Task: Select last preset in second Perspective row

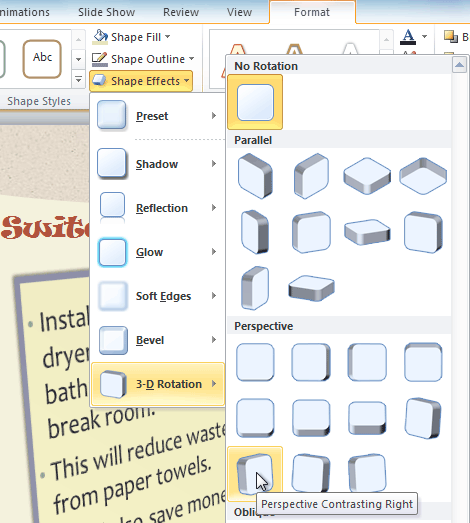Action: pyautogui.click(x=423, y=418)
